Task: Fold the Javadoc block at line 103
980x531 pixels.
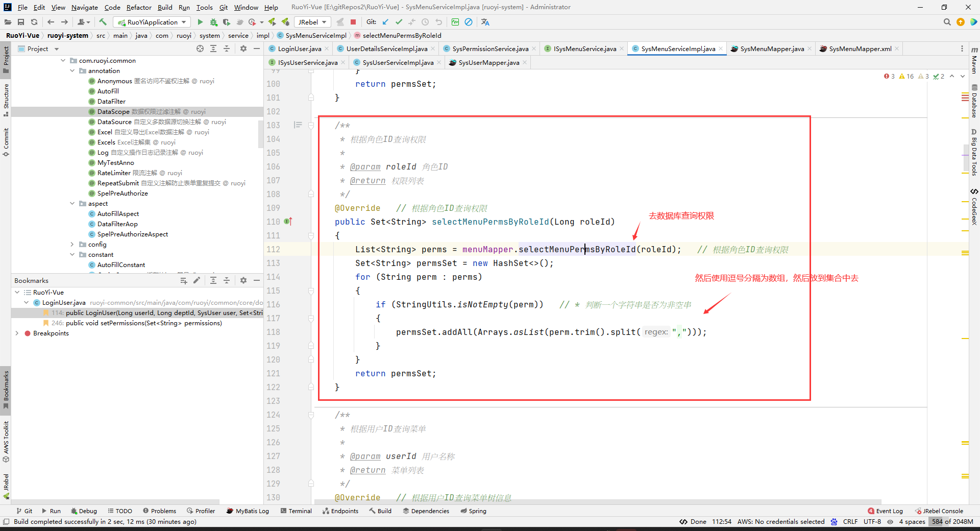Action: (x=311, y=125)
